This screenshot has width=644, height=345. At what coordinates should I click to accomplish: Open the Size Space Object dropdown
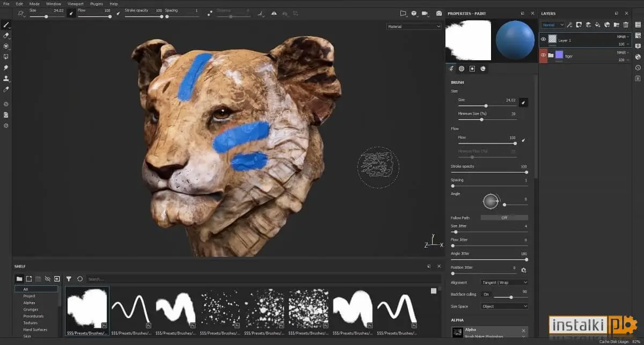504,306
